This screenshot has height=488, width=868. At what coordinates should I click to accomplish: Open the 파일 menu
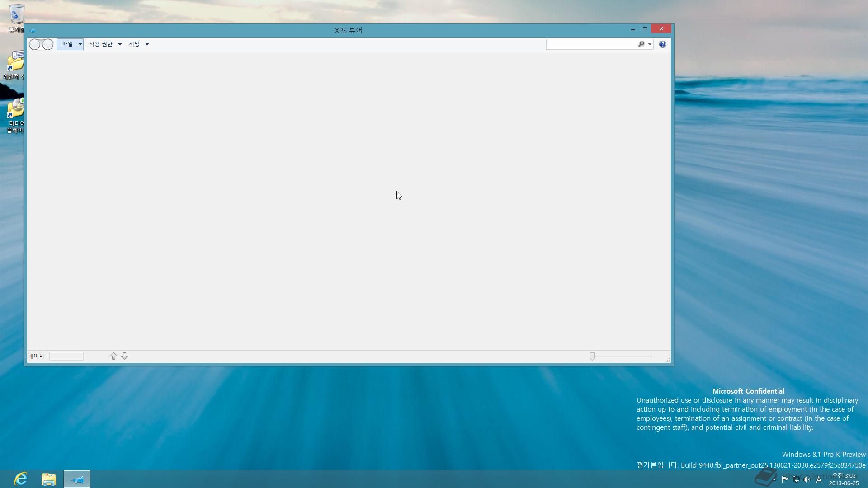pyautogui.click(x=70, y=44)
